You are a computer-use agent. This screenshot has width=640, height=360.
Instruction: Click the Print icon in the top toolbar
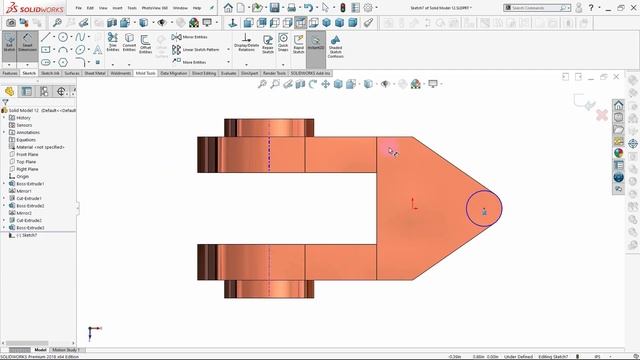[291, 7]
